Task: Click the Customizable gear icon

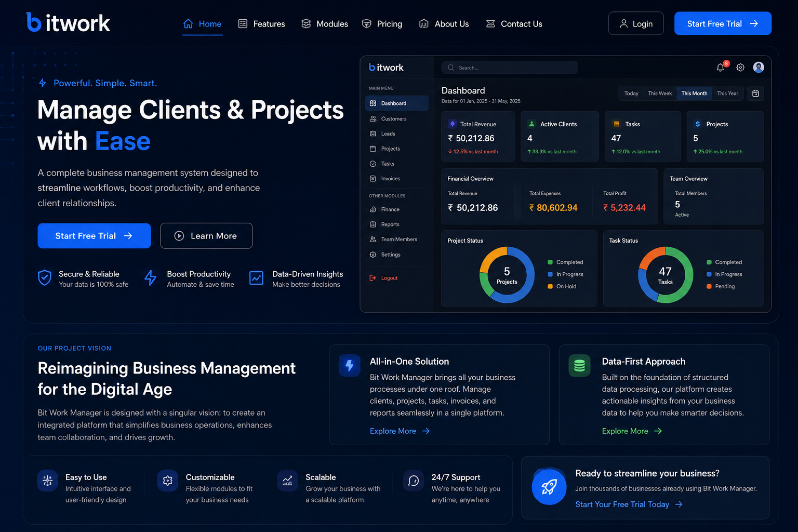Action: tap(168, 481)
